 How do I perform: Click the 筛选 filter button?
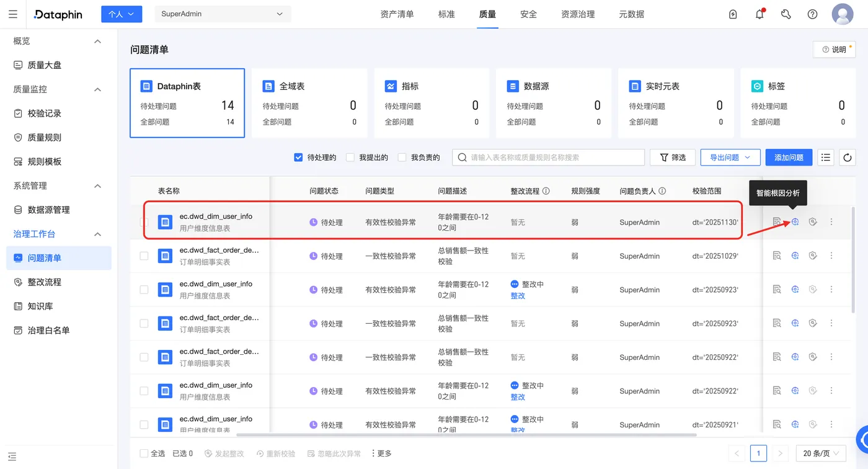click(673, 158)
